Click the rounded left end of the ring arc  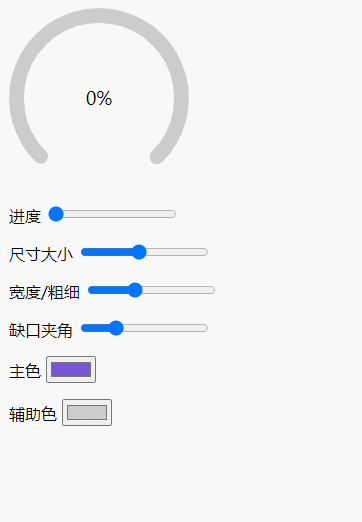pos(41,156)
